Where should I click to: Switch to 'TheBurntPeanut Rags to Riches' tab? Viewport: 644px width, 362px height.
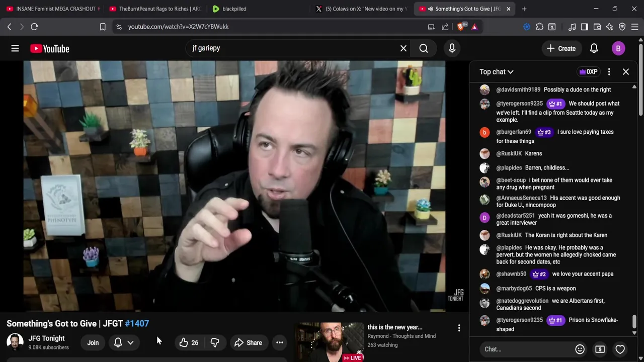pos(155,9)
